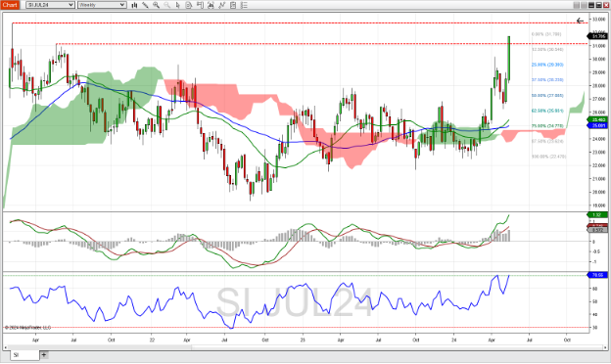This screenshot has width=611, height=364.
Task: Click the 33.000 price axis label
Action: pos(599,19)
